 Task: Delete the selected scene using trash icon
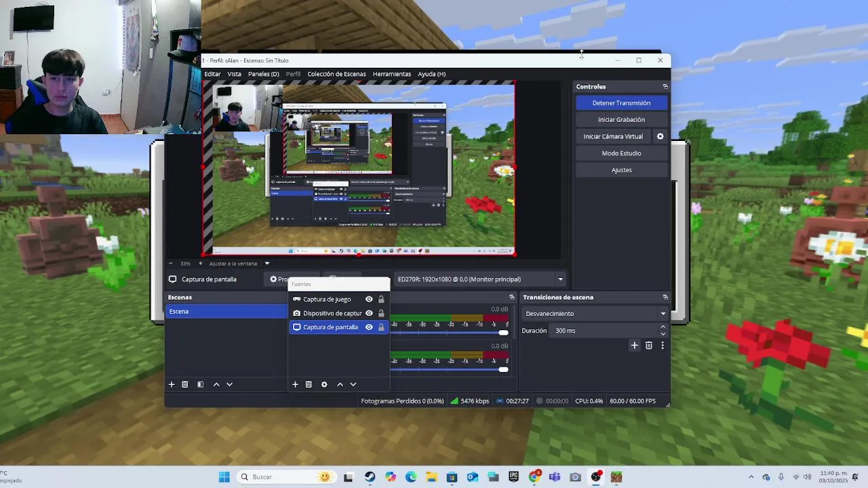184,384
